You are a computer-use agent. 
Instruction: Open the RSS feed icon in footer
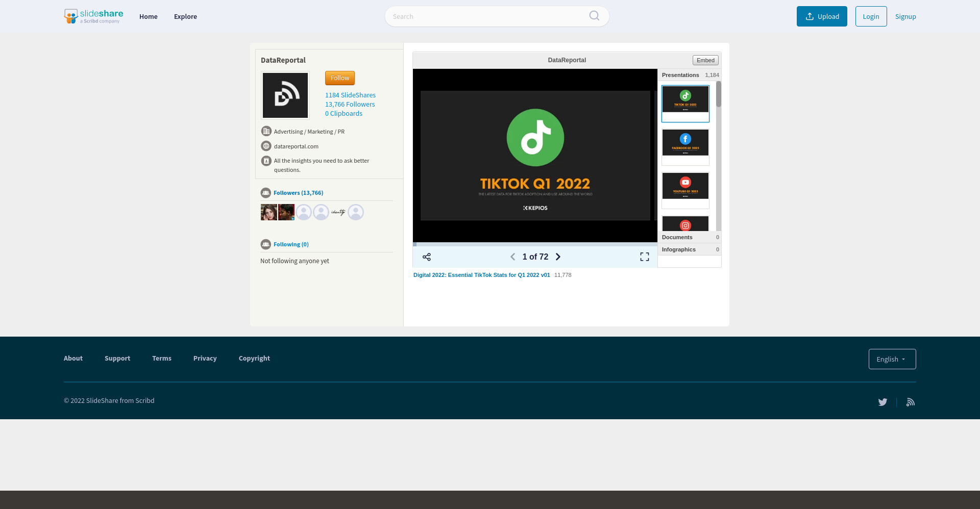(x=910, y=402)
